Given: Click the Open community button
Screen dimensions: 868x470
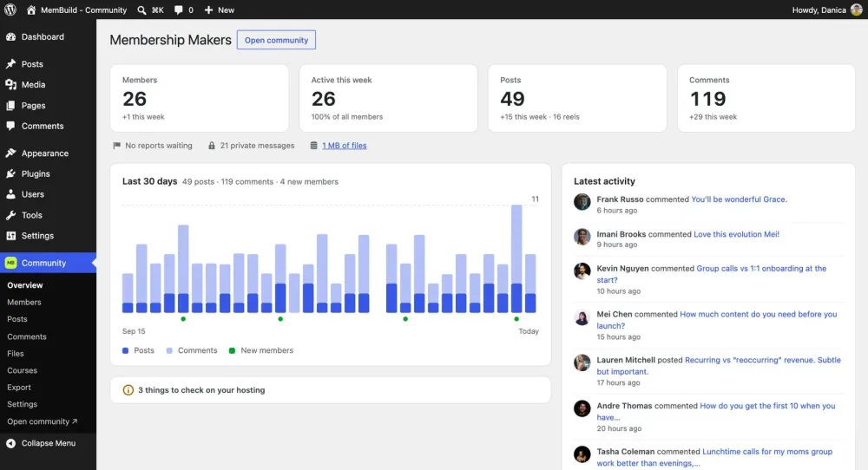Looking at the screenshot, I should 276,40.
